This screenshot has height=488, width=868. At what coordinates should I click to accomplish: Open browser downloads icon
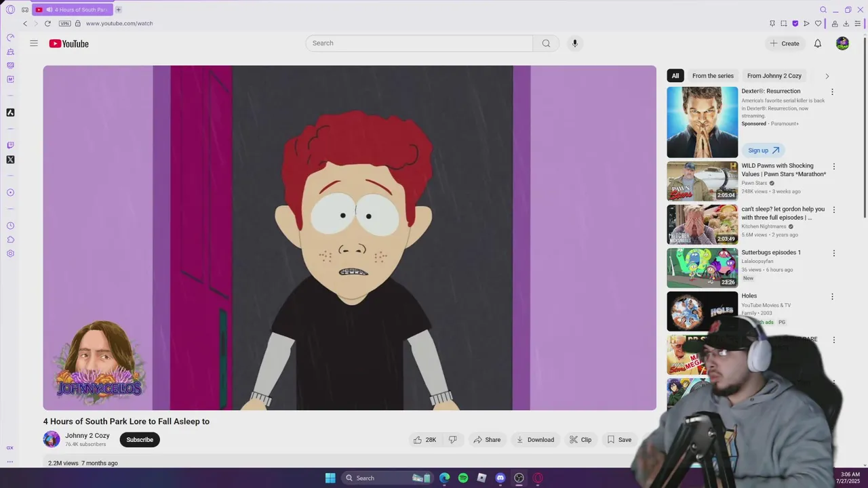(846, 23)
